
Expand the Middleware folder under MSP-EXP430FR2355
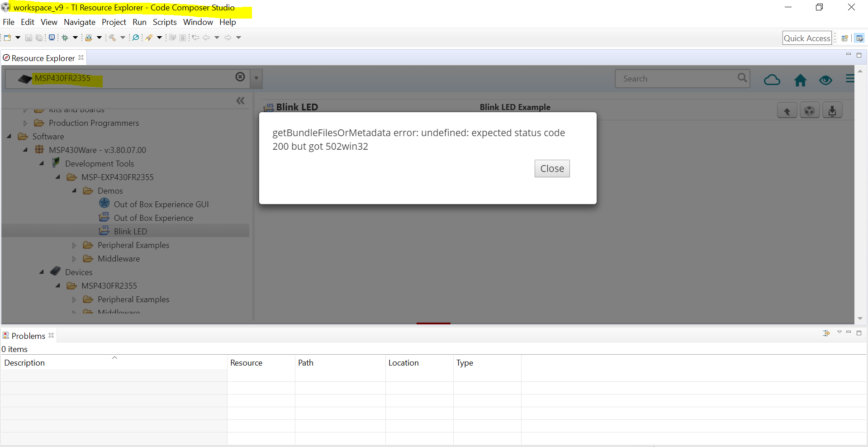click(74, 259)
